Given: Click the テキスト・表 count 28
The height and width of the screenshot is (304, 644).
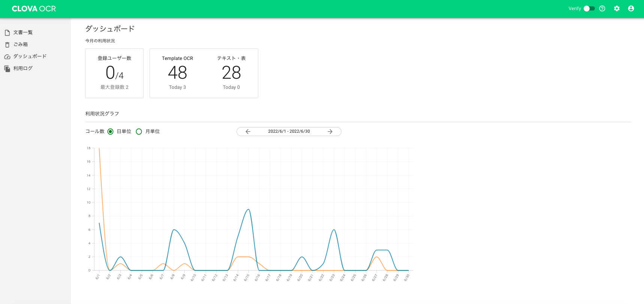Looking at the screenshot, I should (x=231, y=73).
